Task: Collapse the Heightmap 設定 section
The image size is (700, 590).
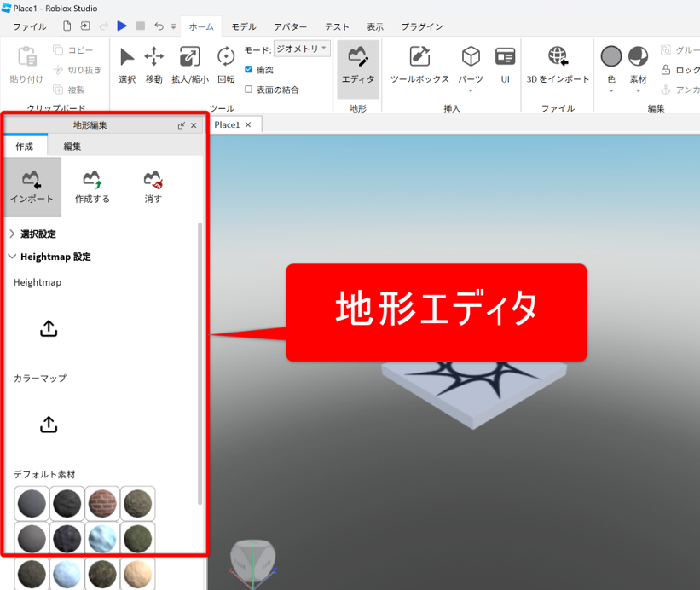Action: pyautogui.click(x=12, y=257)
